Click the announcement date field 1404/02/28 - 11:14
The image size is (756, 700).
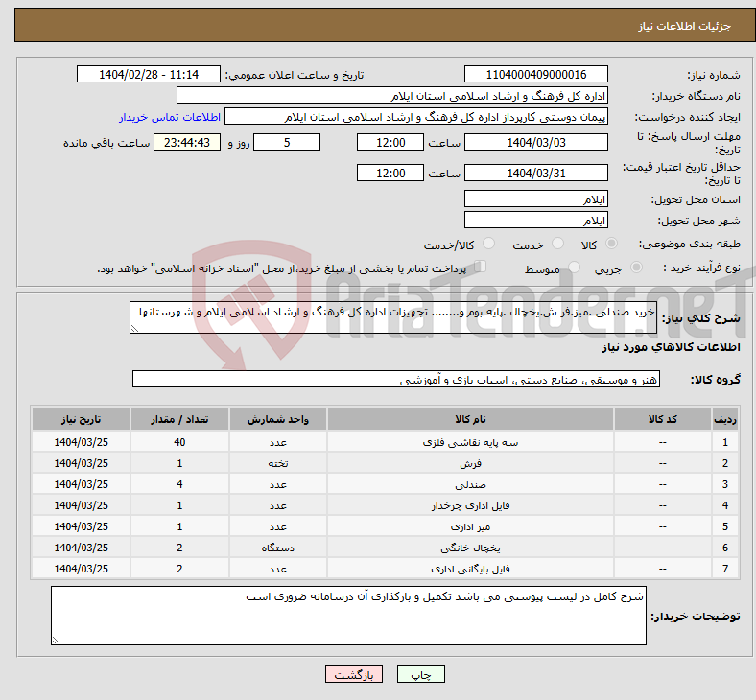[149, 75]
